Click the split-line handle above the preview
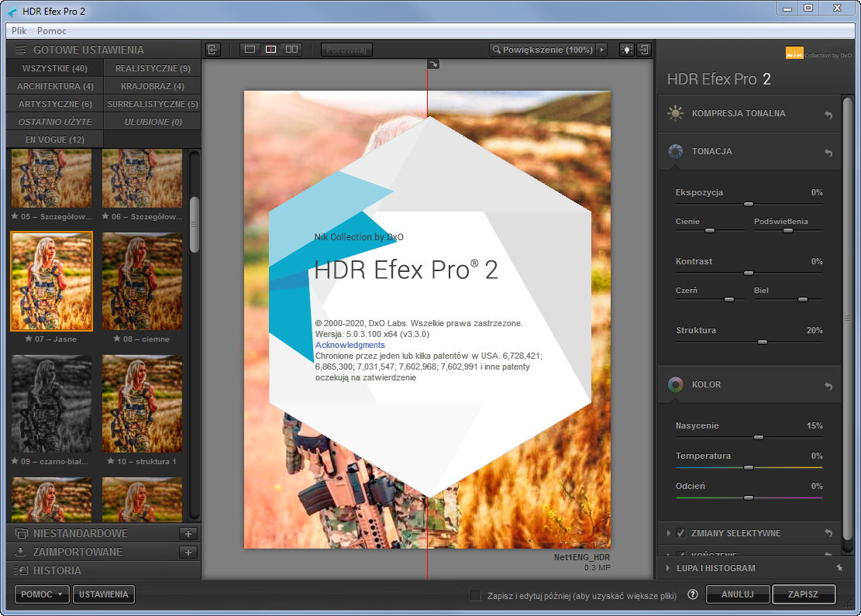Screen dimensions: 861x616 [433, 64]
